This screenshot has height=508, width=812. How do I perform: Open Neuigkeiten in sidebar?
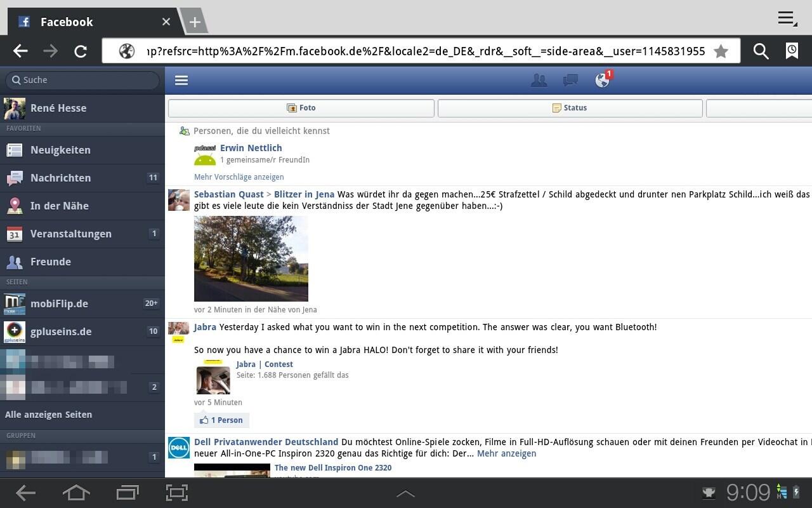82,150
